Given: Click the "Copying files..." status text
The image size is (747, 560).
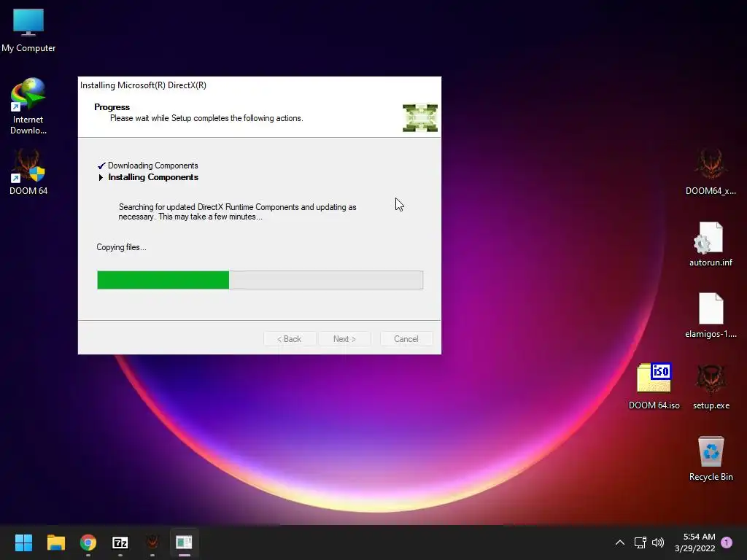Looking at the screenshot, I should pos(121,247).
